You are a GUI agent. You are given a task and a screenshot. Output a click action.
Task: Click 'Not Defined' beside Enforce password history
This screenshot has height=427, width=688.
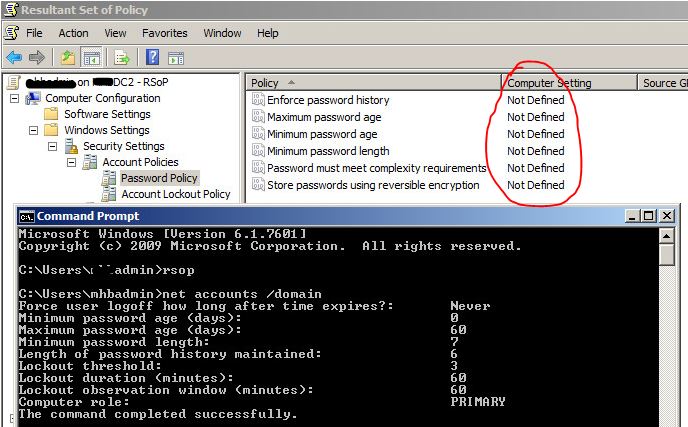tap(536, 100)
